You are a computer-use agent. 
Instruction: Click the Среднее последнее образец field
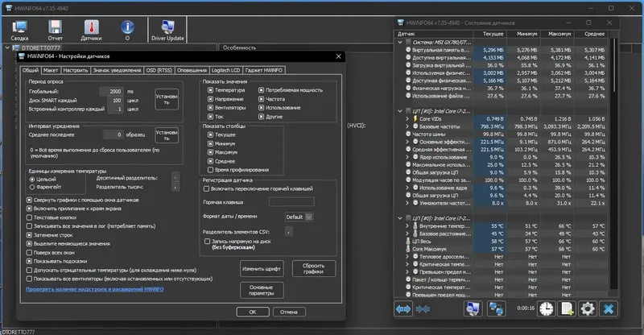tap(113, 134)
